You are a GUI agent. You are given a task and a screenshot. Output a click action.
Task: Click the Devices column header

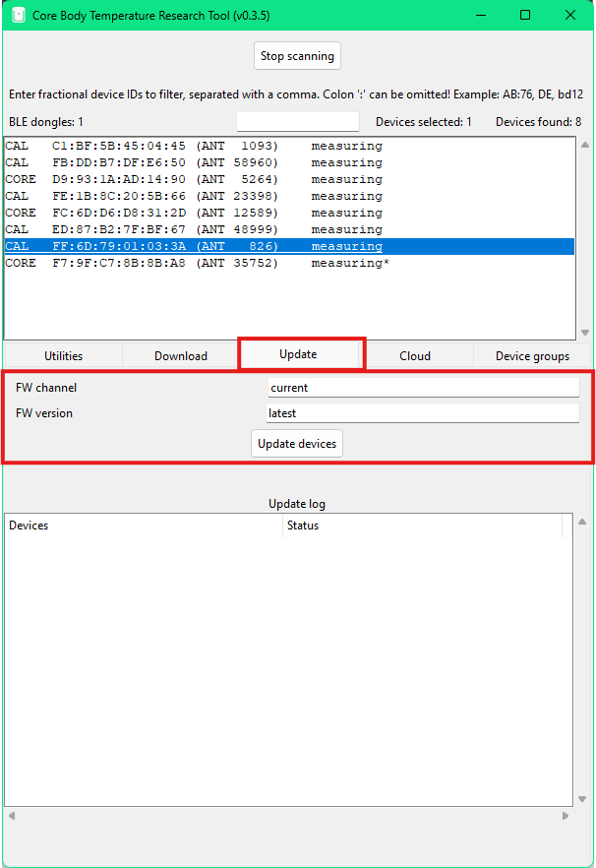(x=144, y=526)
